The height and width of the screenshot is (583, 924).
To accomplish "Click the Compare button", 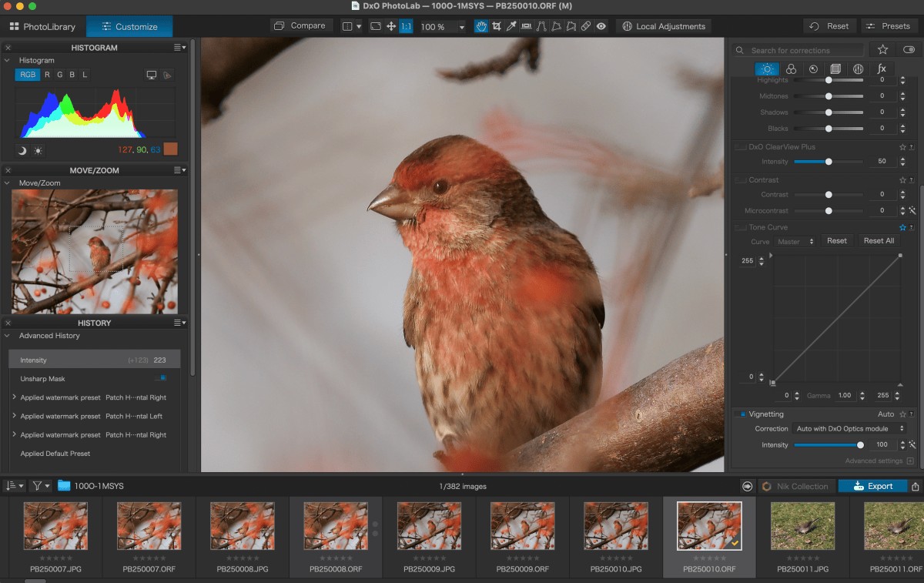I will [x=300, y=25].
